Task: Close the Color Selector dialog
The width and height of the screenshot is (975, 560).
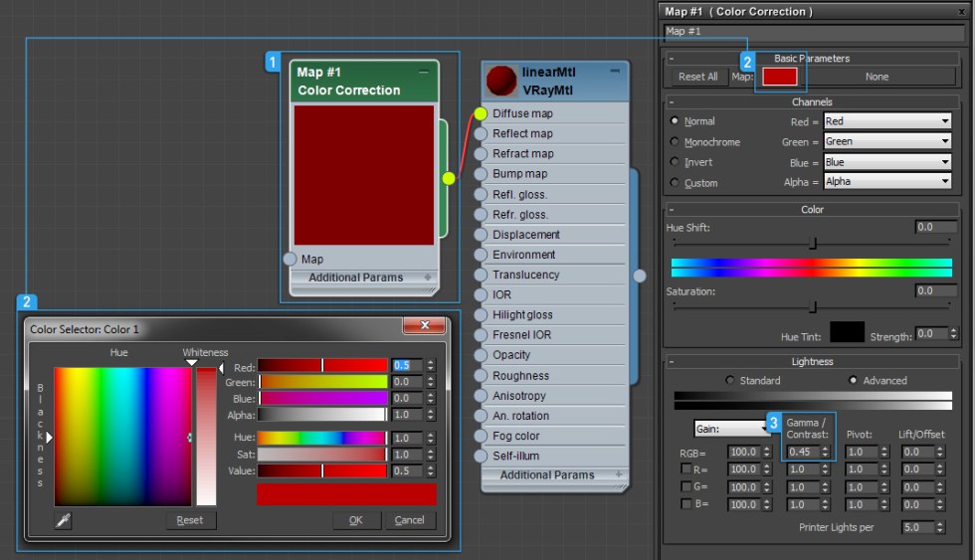Action: (x=425, y=325)
